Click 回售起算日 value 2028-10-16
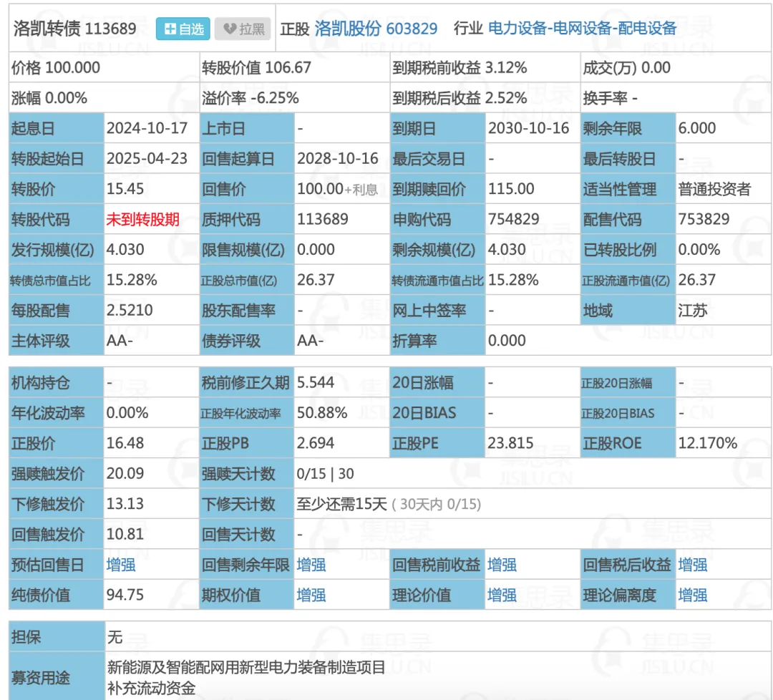773x700 pixels. tap(338, 159)
